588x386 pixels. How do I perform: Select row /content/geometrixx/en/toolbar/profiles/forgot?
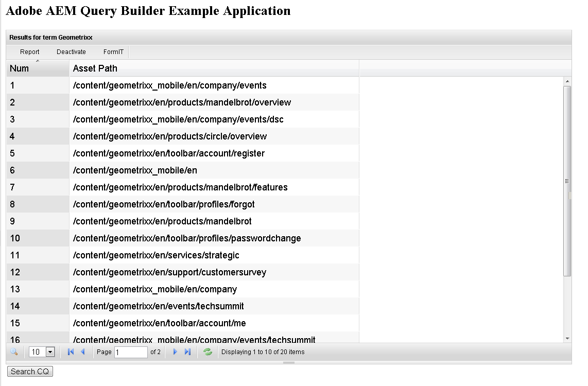(183, 204)
